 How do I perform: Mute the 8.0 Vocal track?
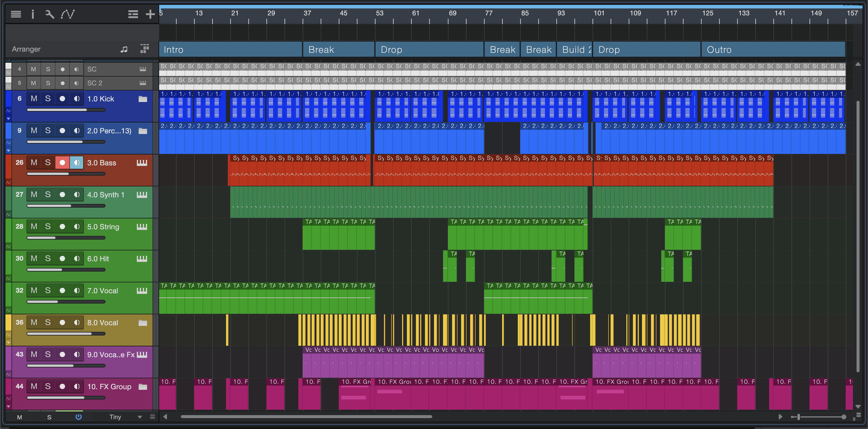point(34,323)
